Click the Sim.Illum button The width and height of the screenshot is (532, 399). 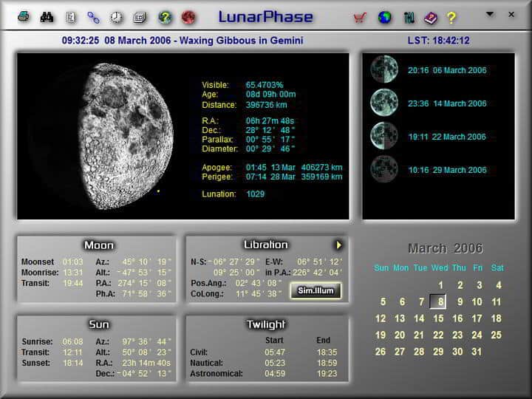pos(316,290)
